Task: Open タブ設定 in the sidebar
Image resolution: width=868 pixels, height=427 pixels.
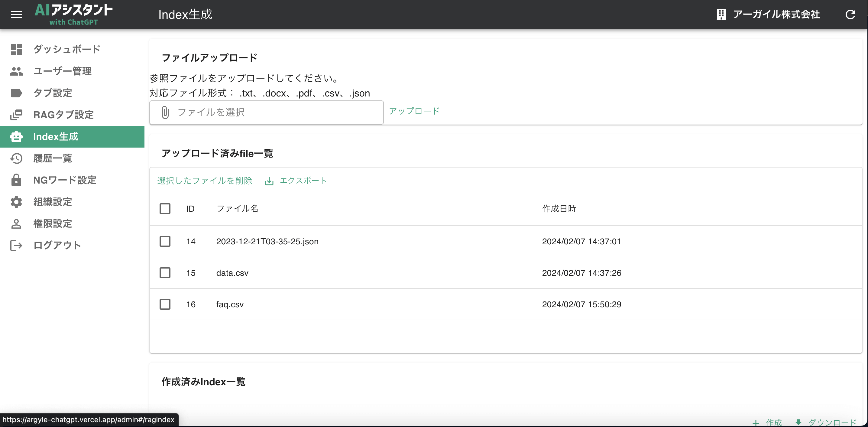Action: pyautogui.click(x=53, y=93)
